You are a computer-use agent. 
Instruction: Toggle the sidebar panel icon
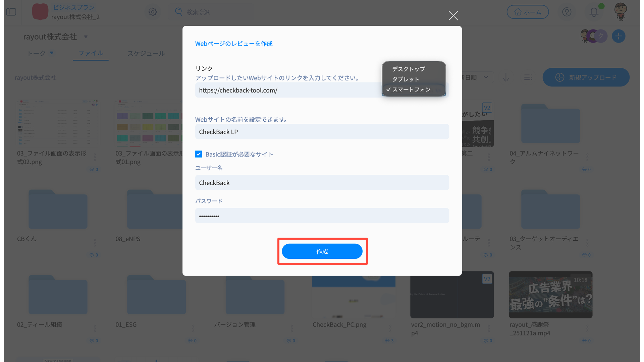click(x=11, y=12)
